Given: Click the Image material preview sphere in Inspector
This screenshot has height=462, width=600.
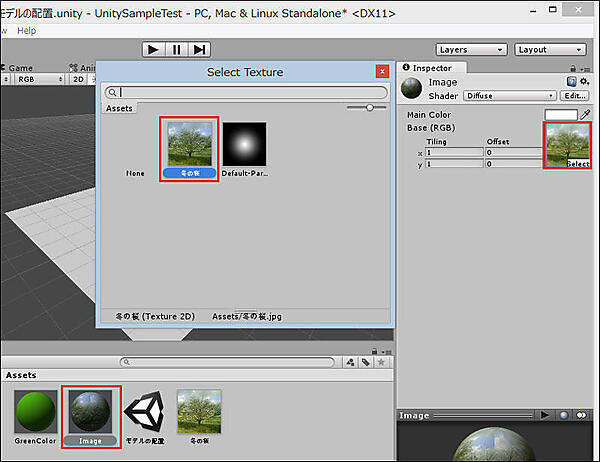Looking at the screenshot, I should 411,88.
